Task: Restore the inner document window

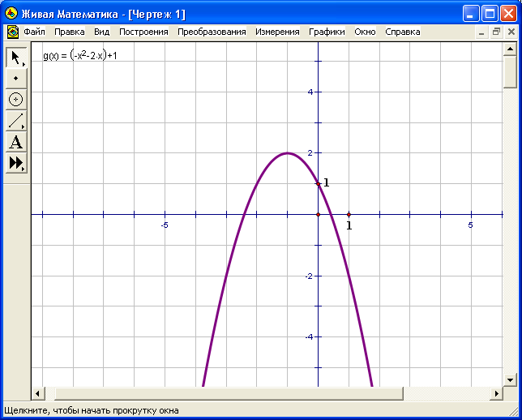Action: [496, 32]
